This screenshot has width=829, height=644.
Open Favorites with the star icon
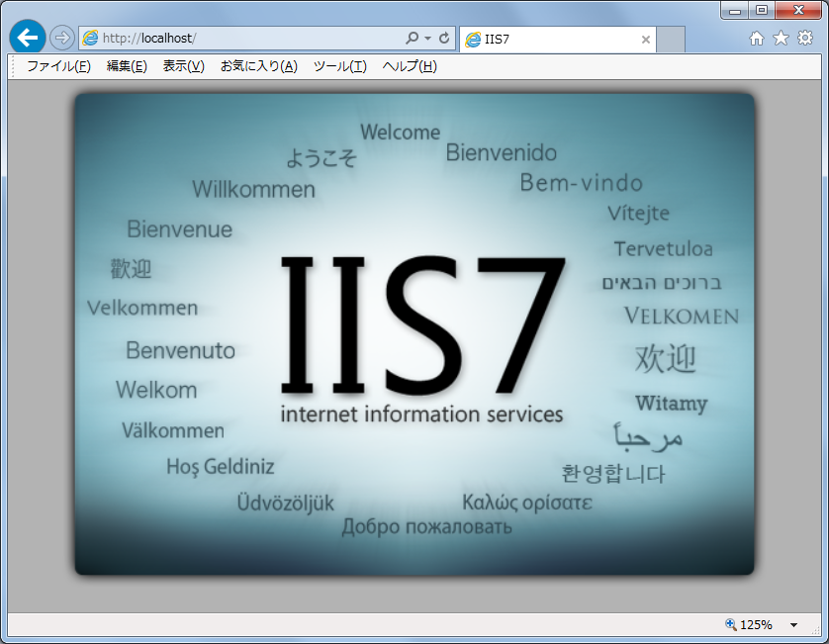781,38
